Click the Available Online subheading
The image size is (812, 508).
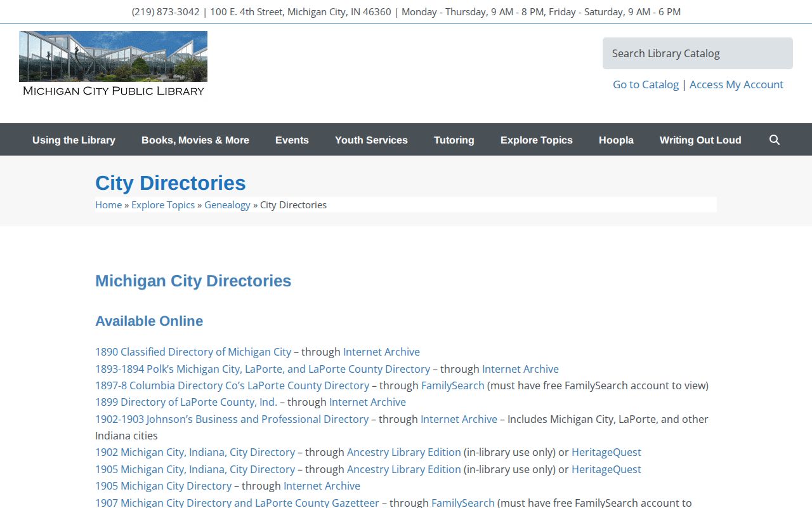coord(149,321)
